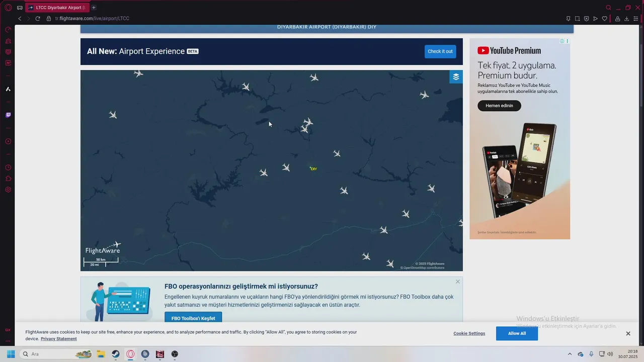Viewport: 644px width, 362px height.
Task: Start snapshot capture tool in toolbar
Action: 577,19
